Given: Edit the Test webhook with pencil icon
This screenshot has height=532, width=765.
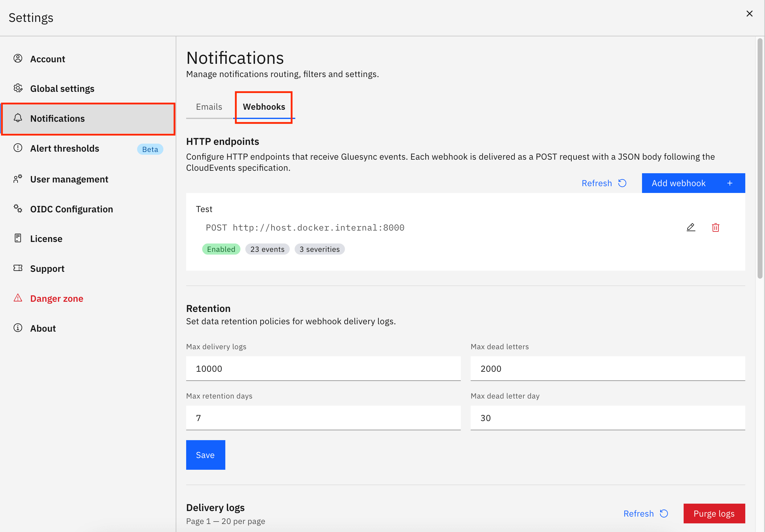Looking at the screenshot, I should [x=691, y=227].
